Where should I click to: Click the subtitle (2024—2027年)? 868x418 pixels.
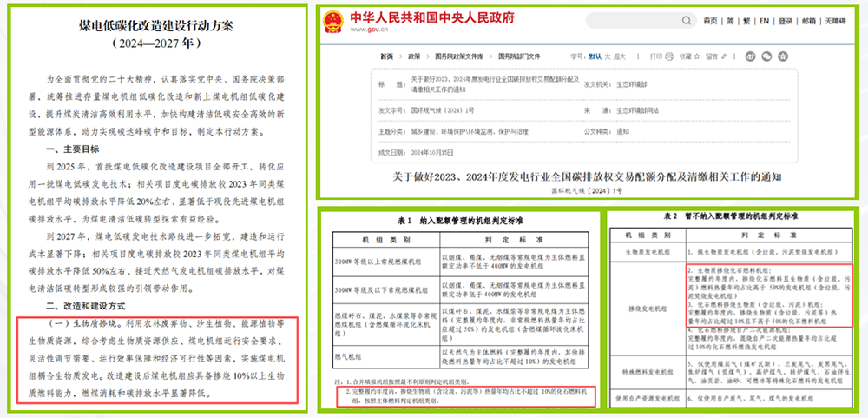tap(155, 42)
